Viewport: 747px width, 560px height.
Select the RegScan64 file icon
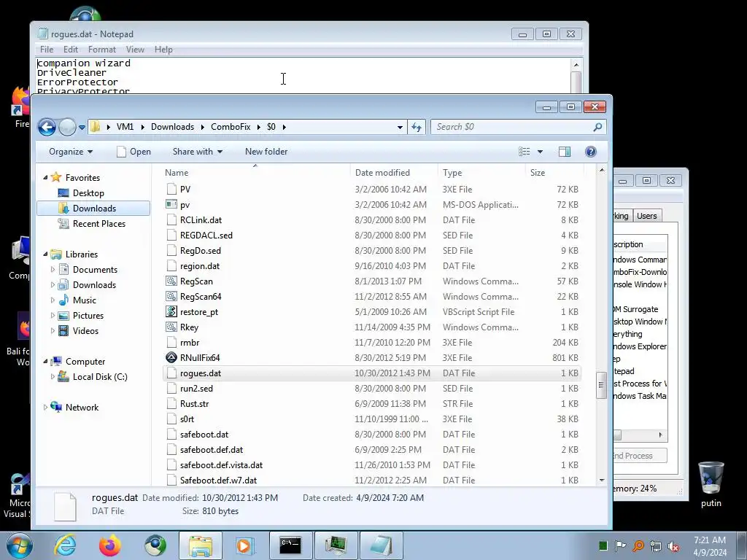[171, 296]
